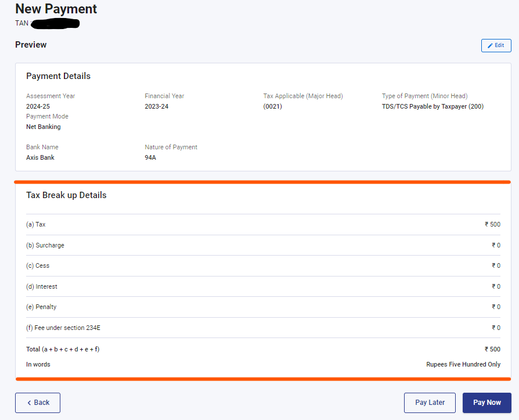519x420 pixels.
Task: Select the (b) Surcharge row
Action: (x=261, y=245)
